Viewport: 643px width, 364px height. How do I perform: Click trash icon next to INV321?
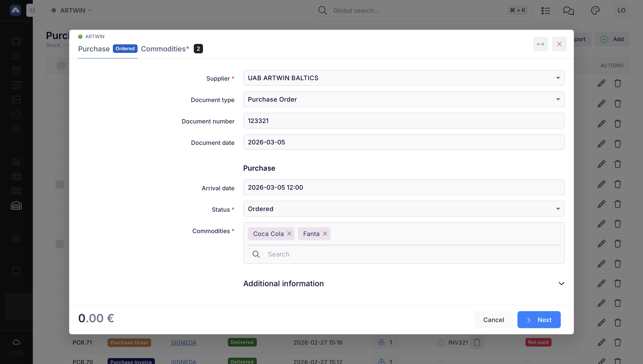[x=477, y=342]
